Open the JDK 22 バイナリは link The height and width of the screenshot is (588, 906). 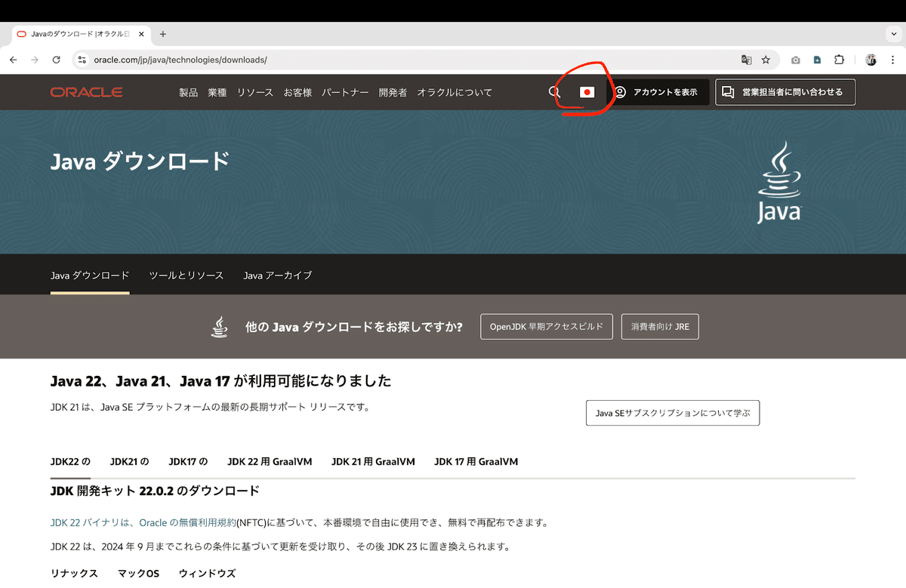point(94,522)
